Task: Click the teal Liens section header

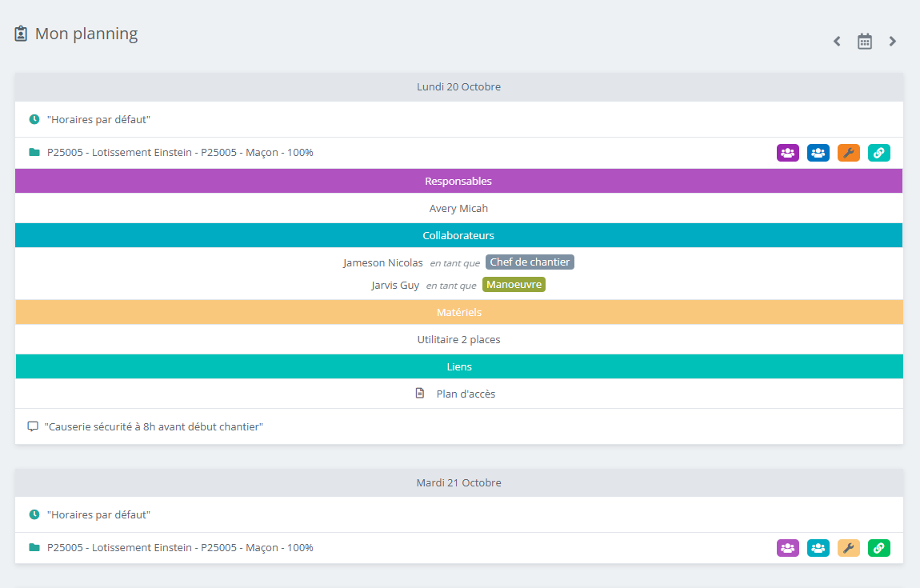Action: coord(458,366)
